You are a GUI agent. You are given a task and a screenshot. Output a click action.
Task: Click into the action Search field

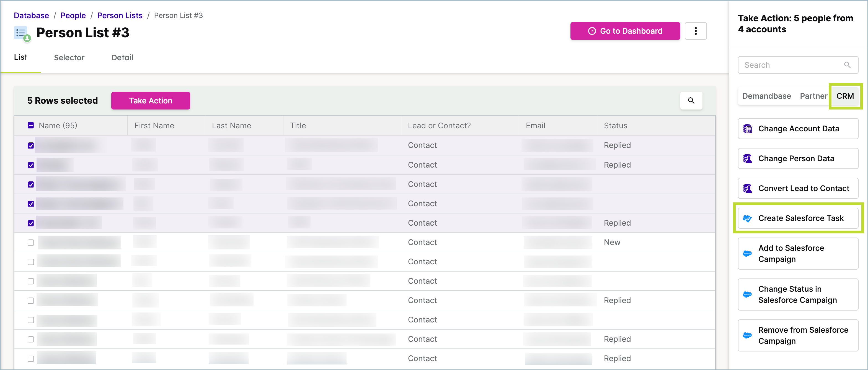[798, 65]
